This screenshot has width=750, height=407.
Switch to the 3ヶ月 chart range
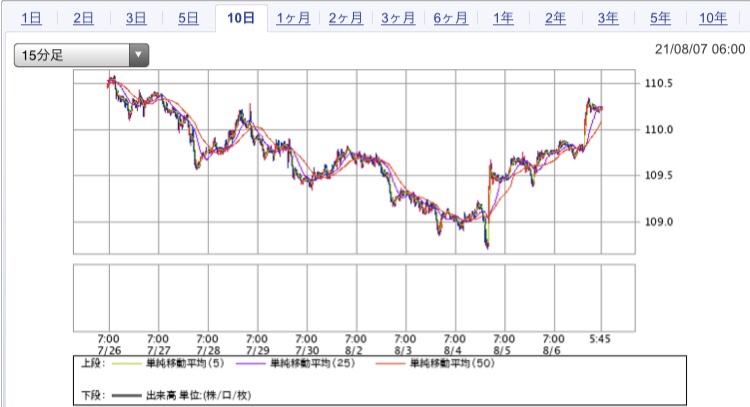(398, 19)
